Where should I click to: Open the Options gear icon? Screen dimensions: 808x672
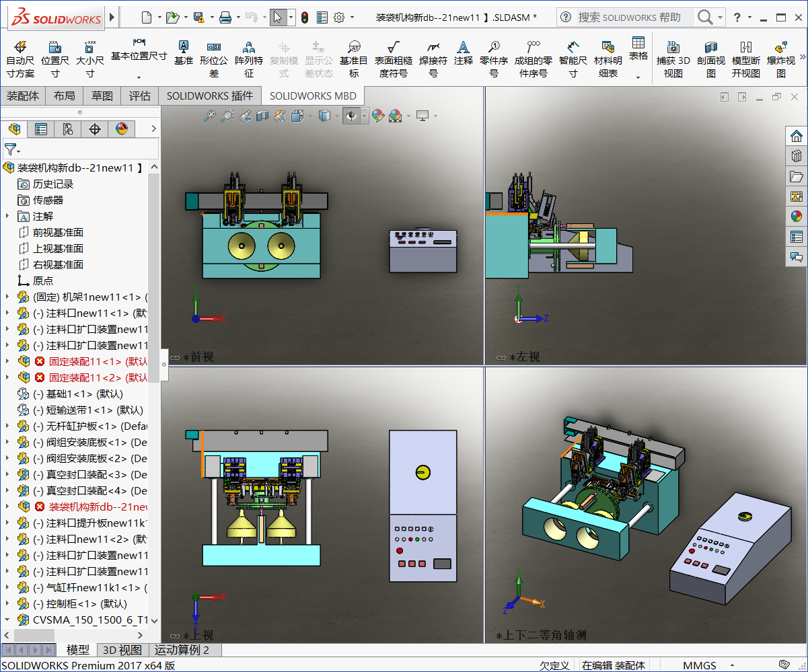coord(339,17)
